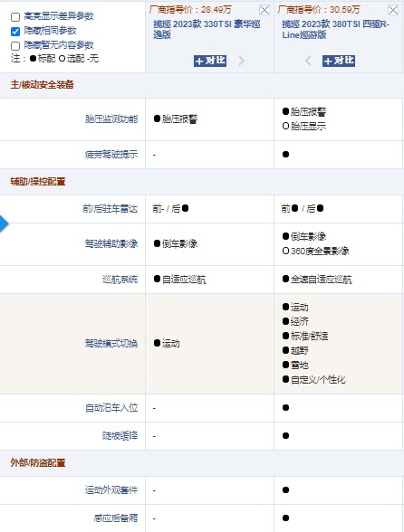404x532 pixels.
Task: Click the blue side navigation arrow tab
Action: (x=4, y=223)
